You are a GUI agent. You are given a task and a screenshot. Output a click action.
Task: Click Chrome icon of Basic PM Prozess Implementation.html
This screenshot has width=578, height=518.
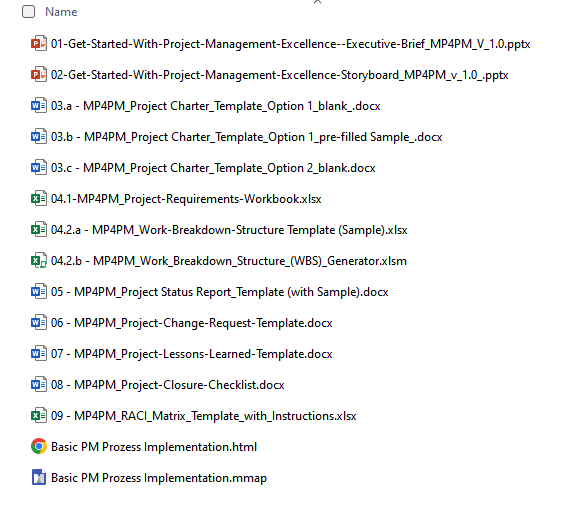pyautogui.click(x=39, y=446)
